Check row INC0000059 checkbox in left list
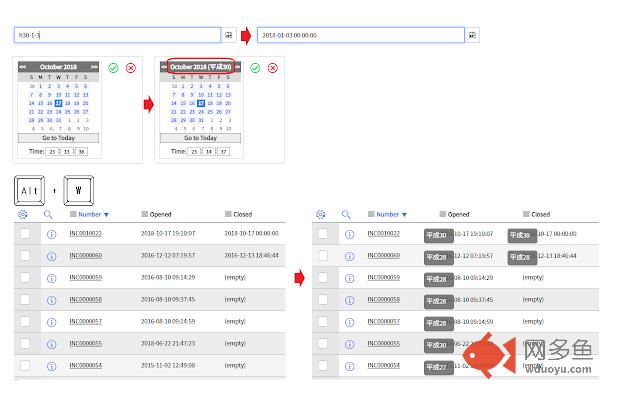640x400 pixels. click(25, 278)
